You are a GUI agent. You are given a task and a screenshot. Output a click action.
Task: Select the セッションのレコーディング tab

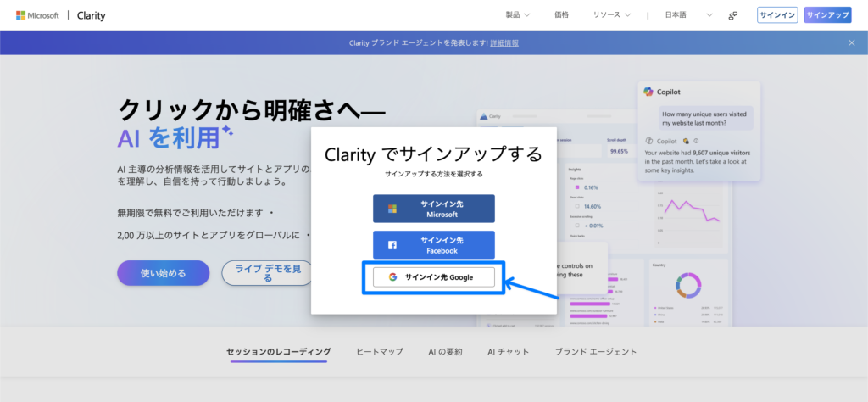[278, 351]
